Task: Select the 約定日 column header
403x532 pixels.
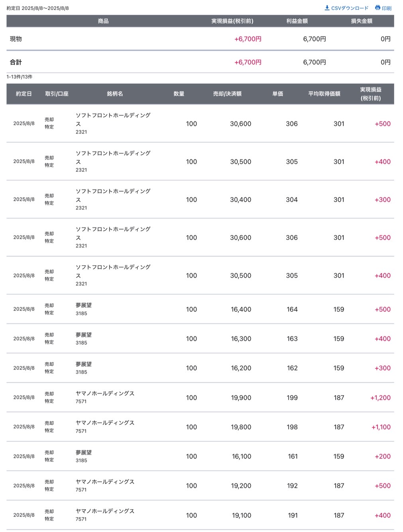Action: point(24,94)
